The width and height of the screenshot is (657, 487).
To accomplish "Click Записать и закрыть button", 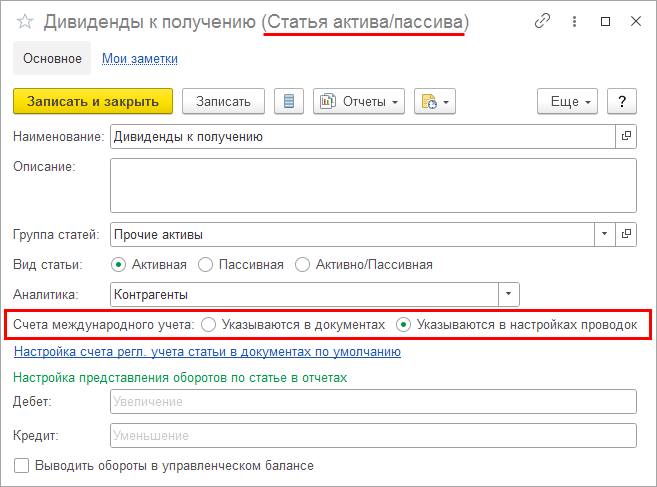I will pyautogui.click(x=93, y=102).
